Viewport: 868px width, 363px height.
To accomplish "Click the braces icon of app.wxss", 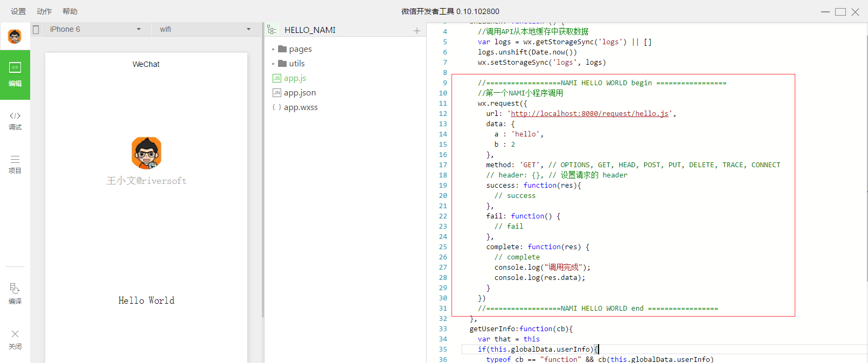I will [x=277, y=107].
